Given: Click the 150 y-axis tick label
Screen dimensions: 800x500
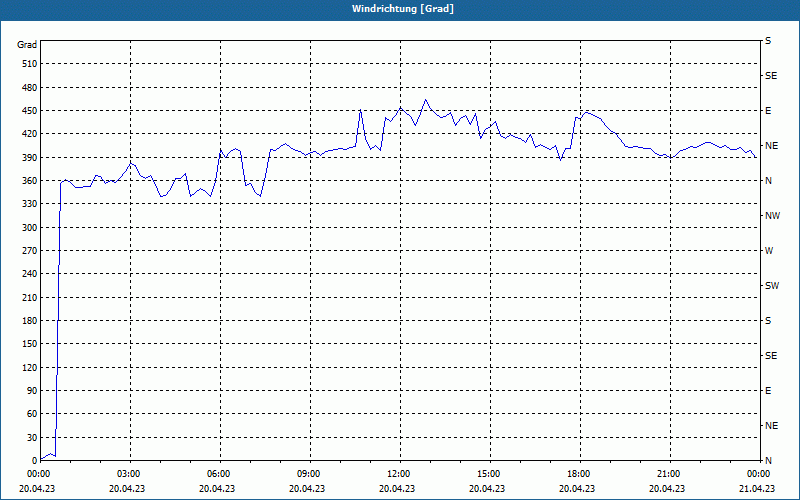Looking at the screenshot, I should pyautogui.click(x=30, y=344).
